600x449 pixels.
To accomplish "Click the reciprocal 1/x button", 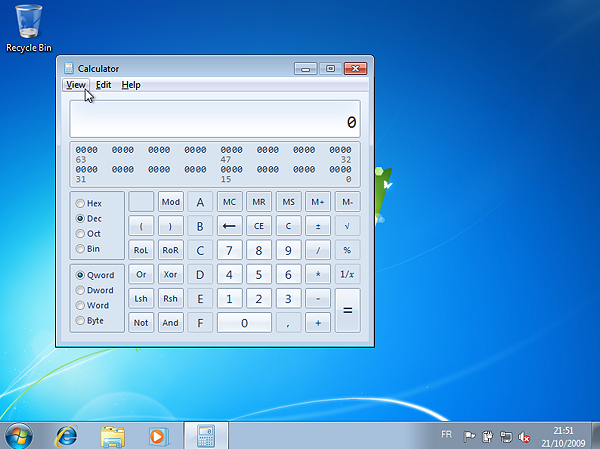I will pyautogui.click(x=347, y=274).
